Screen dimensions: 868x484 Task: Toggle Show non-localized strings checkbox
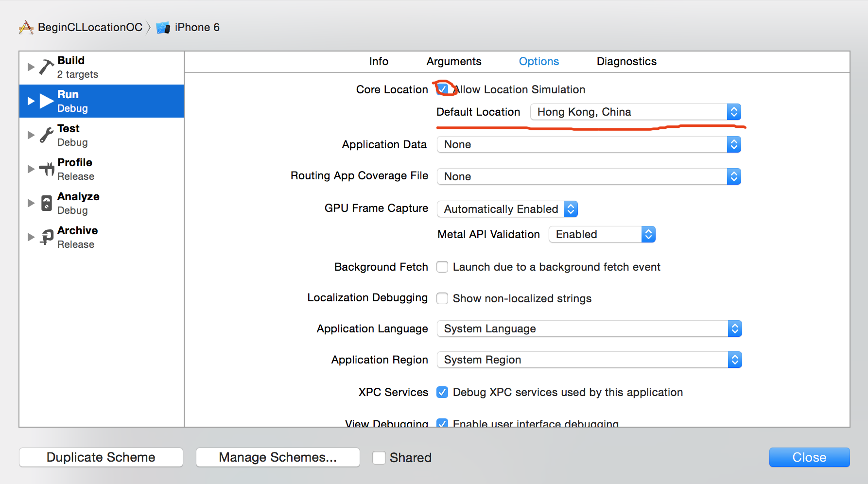click(442, 298)
